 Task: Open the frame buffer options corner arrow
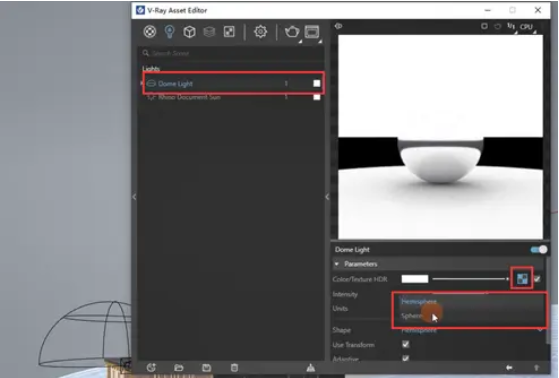click(320, 42)
